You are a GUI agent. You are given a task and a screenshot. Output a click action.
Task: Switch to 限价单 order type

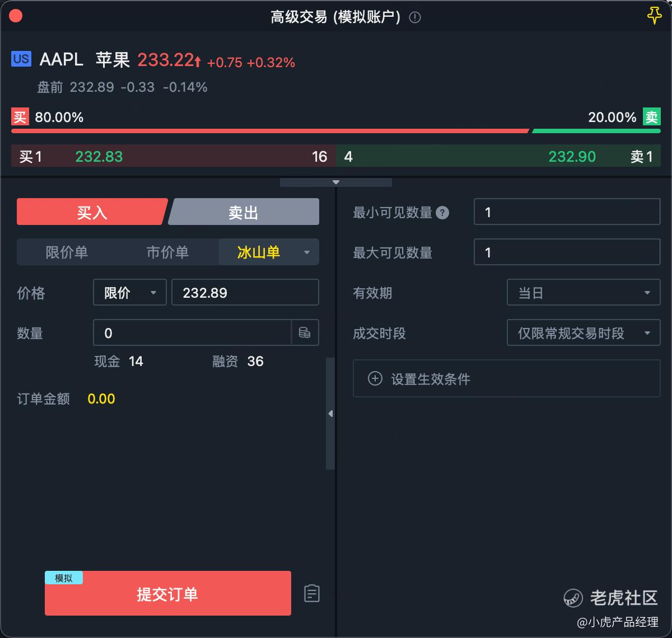click(67, 252)
